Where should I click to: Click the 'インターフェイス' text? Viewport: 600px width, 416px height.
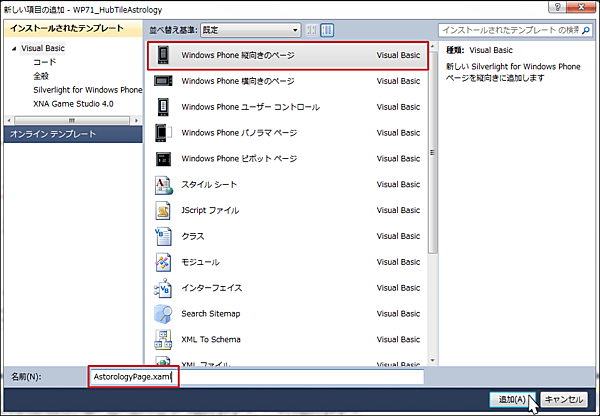pos(212,288)
